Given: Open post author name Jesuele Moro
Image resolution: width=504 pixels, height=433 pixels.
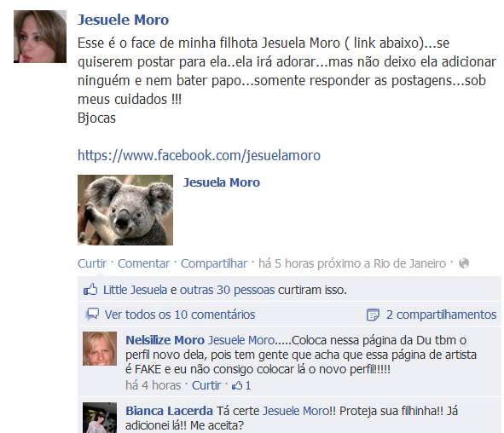Looking at the screenshot, I should click(123, 20).
